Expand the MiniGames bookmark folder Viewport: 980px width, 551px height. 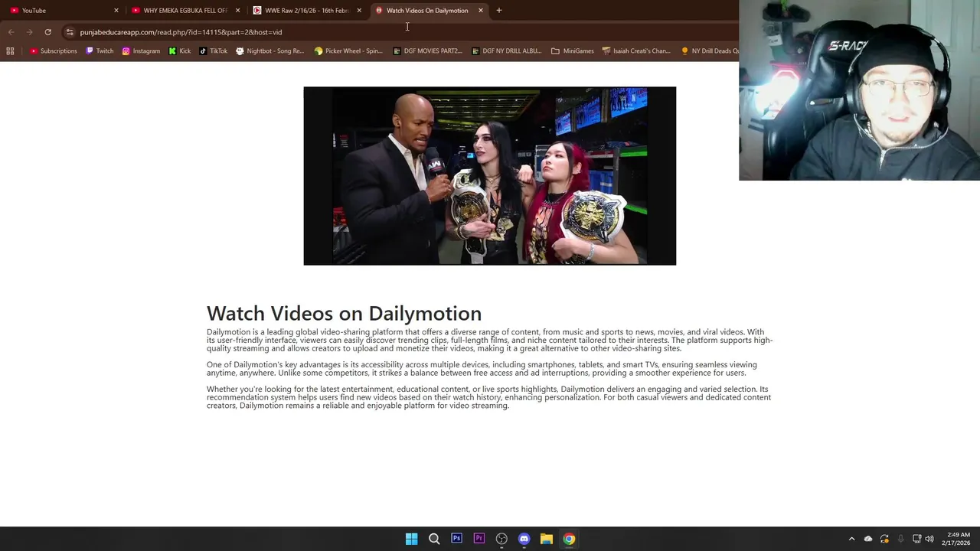(x=573, y=51)
